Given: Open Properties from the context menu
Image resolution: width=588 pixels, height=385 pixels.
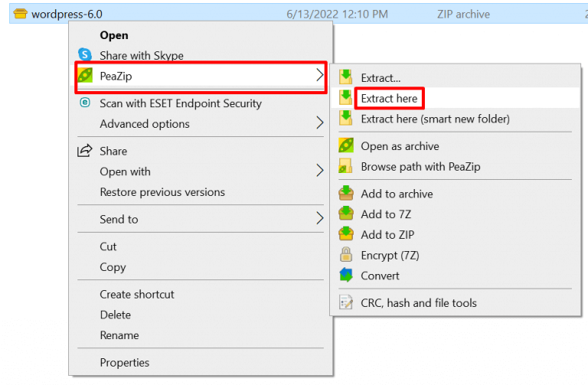Looking at the screenshot, I should 124,363.
